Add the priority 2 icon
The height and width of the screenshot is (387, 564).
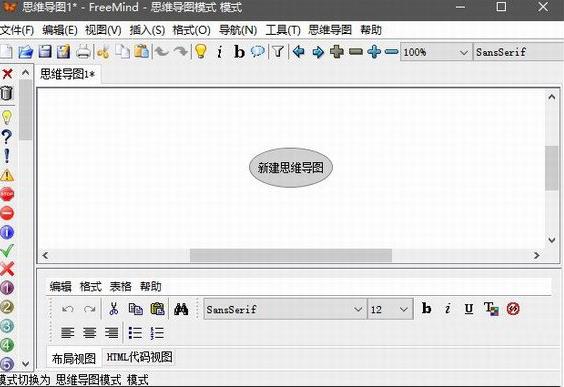click(x=7, y=307)
